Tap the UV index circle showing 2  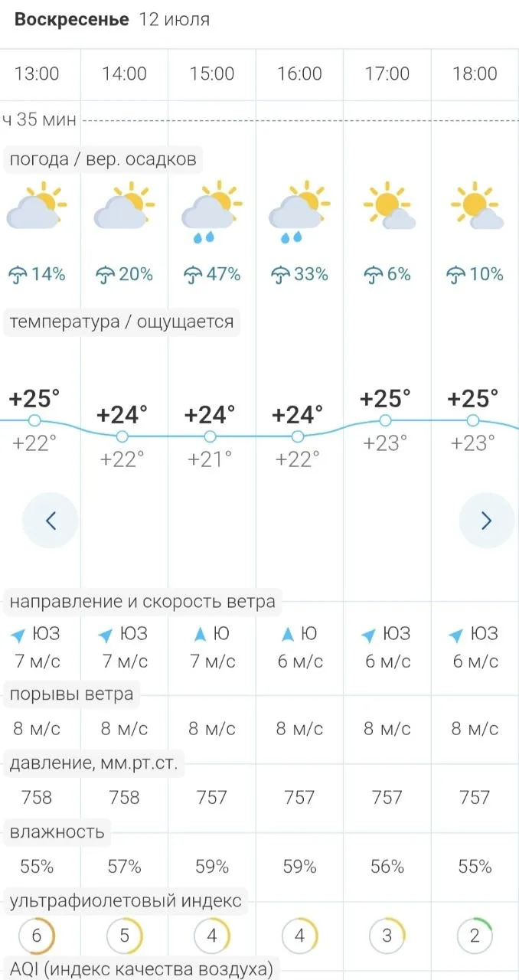tap(475, 936)
